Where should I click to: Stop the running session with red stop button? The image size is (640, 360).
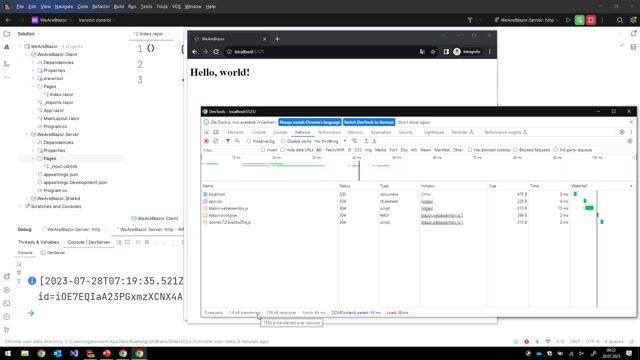(591, 20)
